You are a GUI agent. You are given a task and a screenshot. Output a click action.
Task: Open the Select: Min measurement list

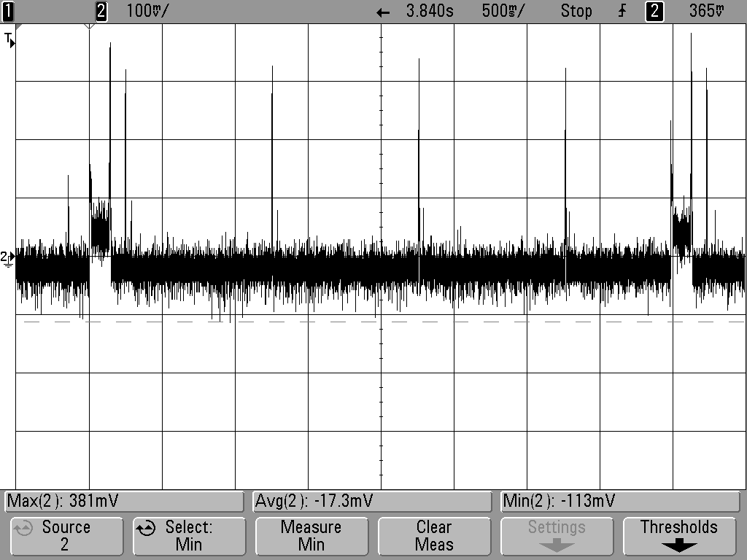tap(189, 536)
